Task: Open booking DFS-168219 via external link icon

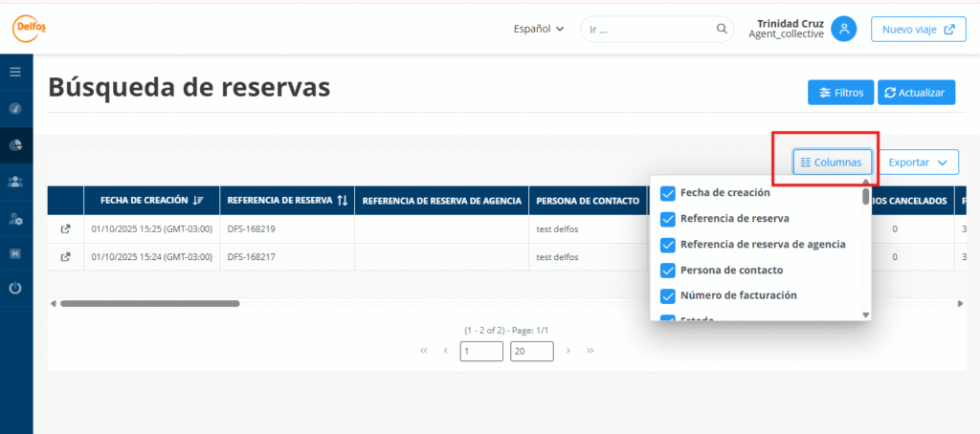Action: (65, 229)
